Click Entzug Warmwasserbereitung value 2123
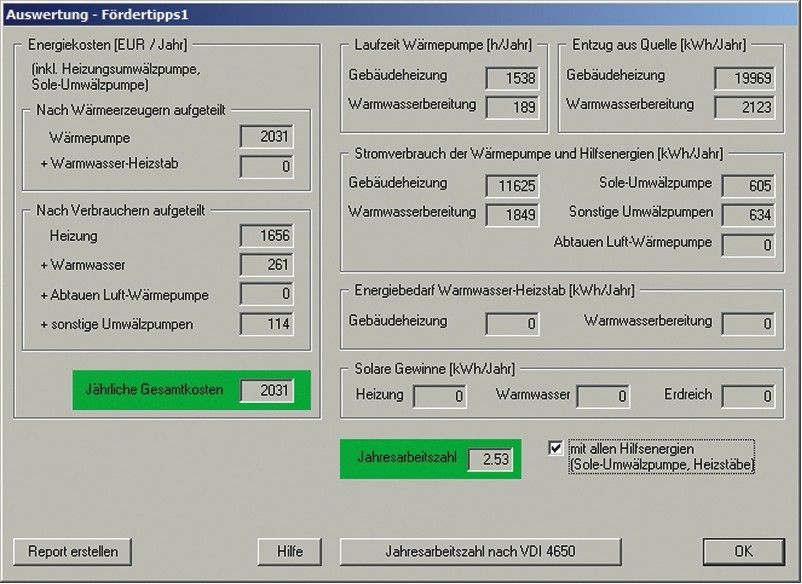The height and width of the screenshot is (584, 802). click(x=745, y=107)
